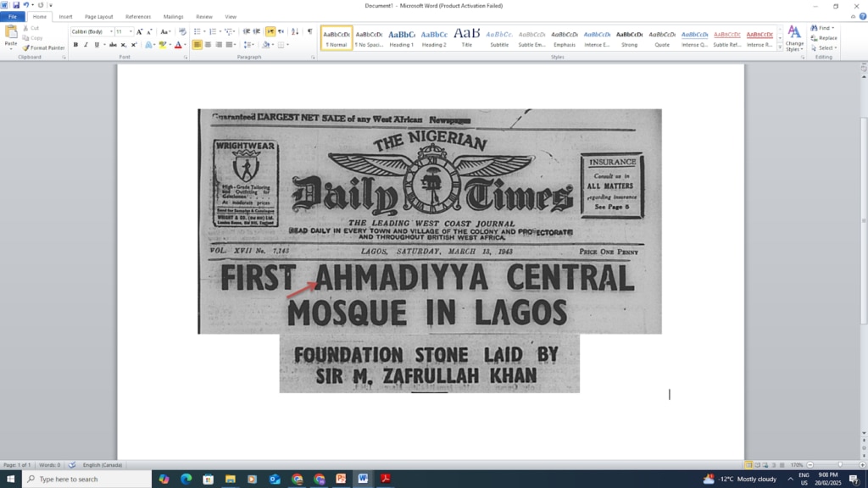Click the zoom slider handle
This screenshot has height=488, width=868.
tap(840, 465)
